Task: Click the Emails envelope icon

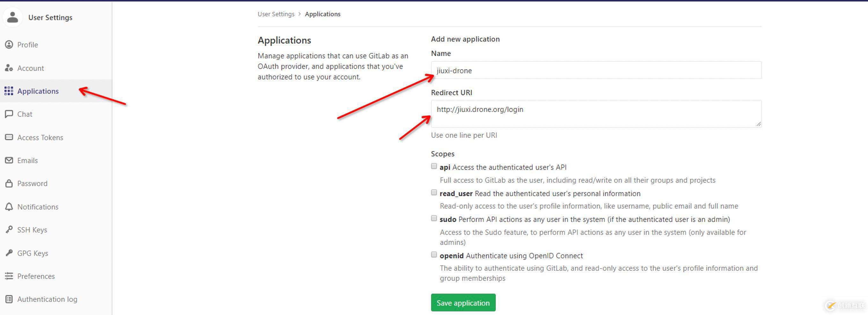Action: (9, 160)
